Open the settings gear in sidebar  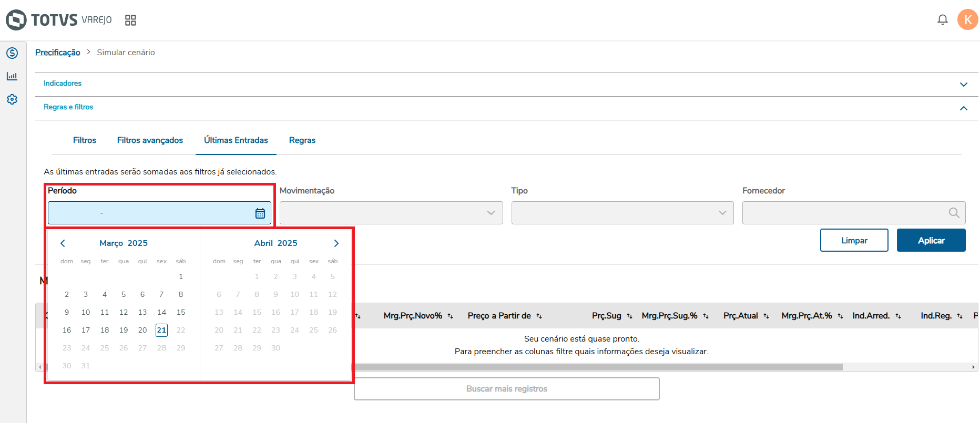12,99
